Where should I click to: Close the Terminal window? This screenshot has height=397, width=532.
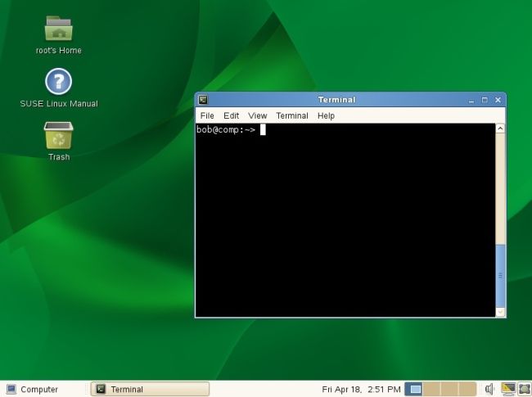point(498,100)
